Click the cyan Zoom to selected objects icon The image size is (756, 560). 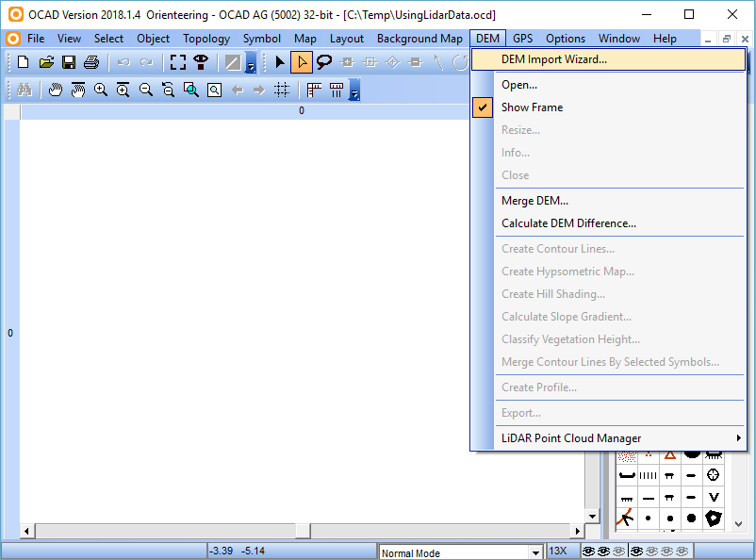[191, 90]
